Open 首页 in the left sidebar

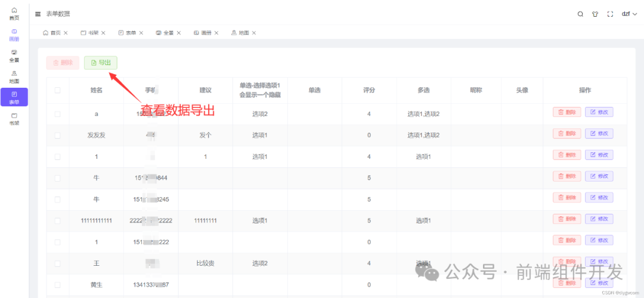click(14, 14)
